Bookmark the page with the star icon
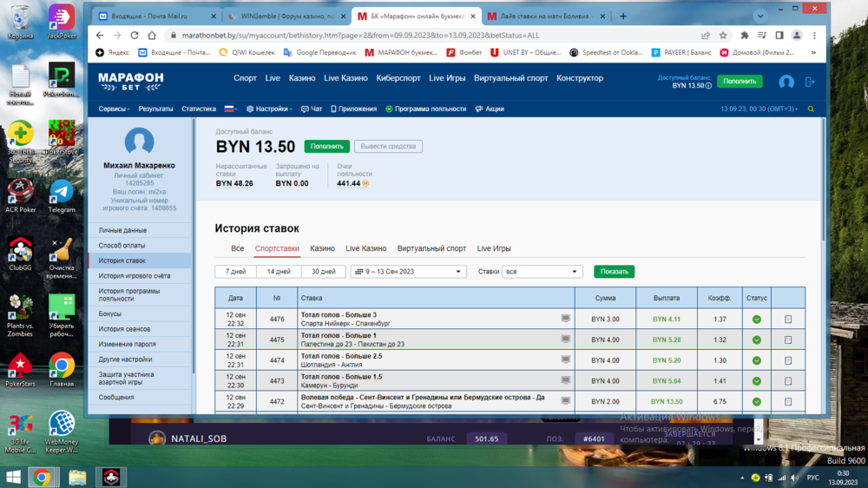The height and width of the screenshot is (488, 868). click(723, 36)
